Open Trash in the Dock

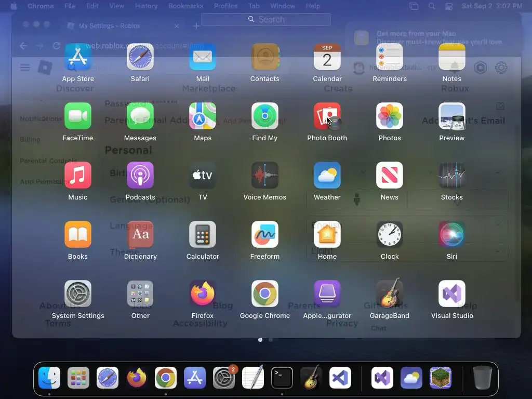[483, 378]
